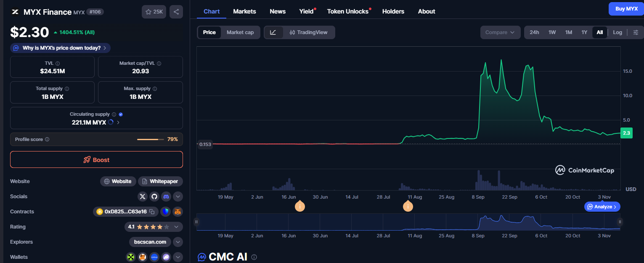Open the purple Phantom wallet icon

coord(166,257)
